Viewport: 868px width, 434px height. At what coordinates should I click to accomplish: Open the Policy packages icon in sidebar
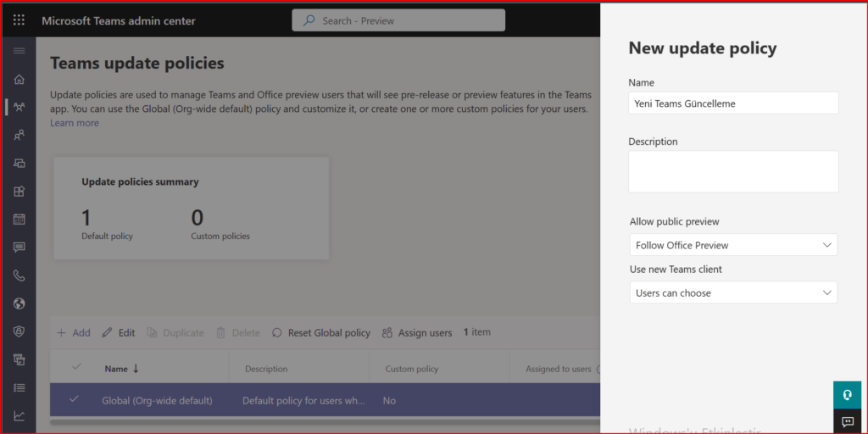19,359
